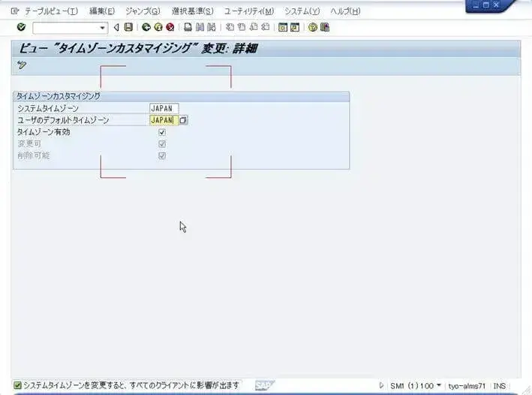Open the ジャンプ(G) menu
532x395 pixels.
click(143, 11)
